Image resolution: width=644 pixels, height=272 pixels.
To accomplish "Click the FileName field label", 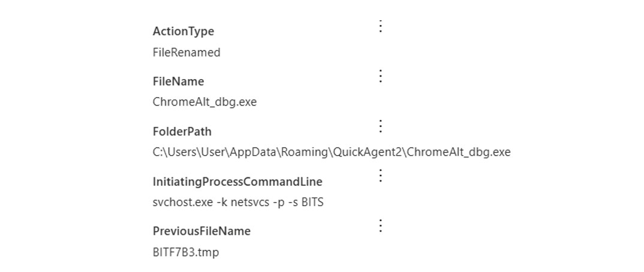I will [x=178, y=81].
